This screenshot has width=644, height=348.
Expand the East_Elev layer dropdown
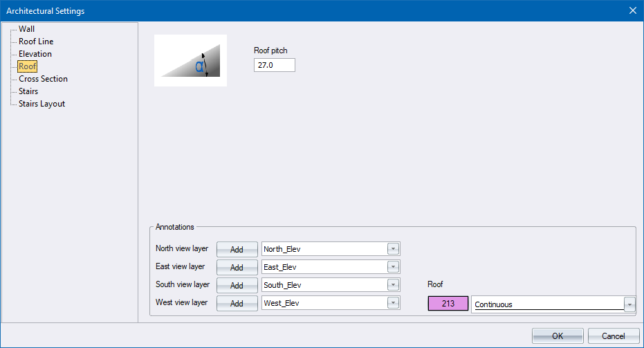click(x=393, y=267)
